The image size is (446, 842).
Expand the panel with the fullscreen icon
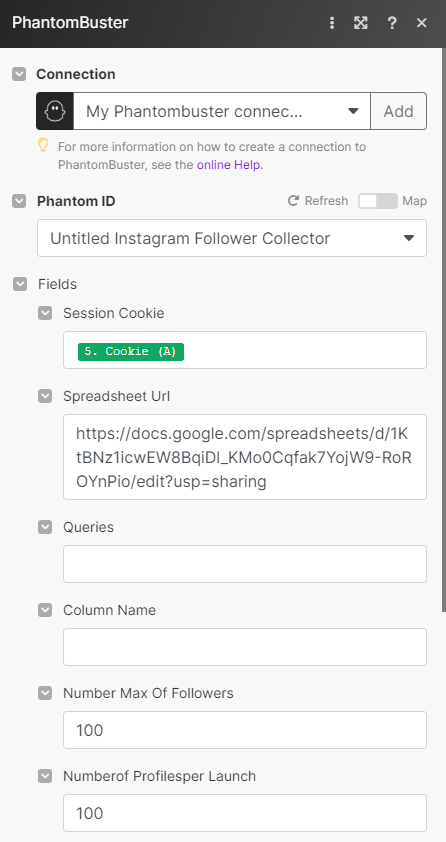coord(361,23)
